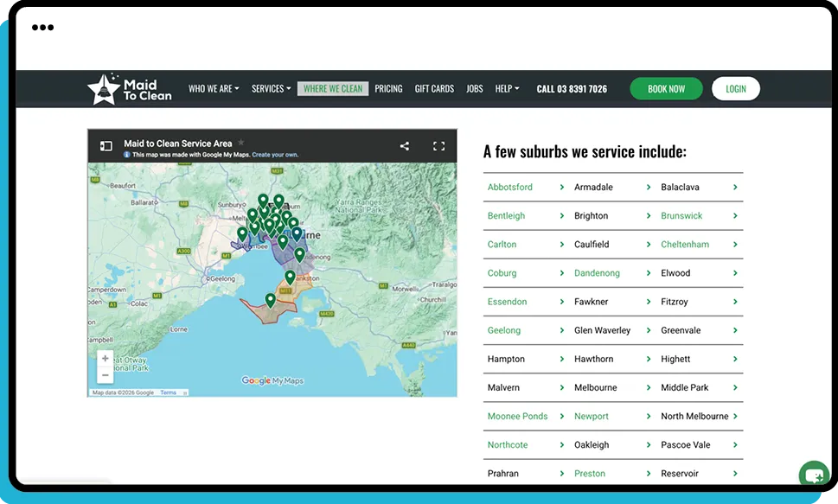Viewport: 838px width, 504px height.
Task: Select the map marker near Frankston
Action: [x=290, y=277]
